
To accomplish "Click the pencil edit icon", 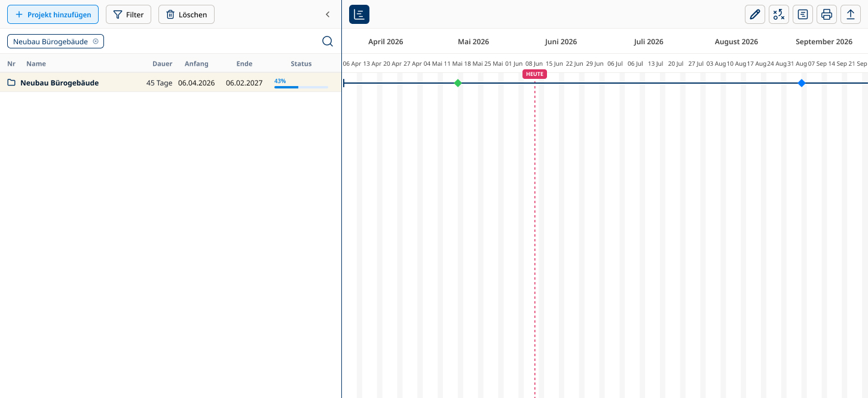I will pyautogui.click(x=755, y=14).
